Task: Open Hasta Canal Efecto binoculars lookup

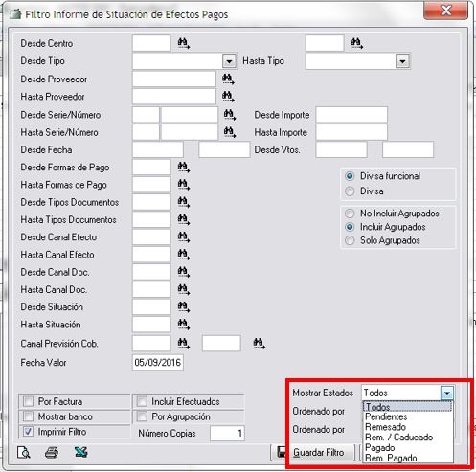Action: click(183, 255)
